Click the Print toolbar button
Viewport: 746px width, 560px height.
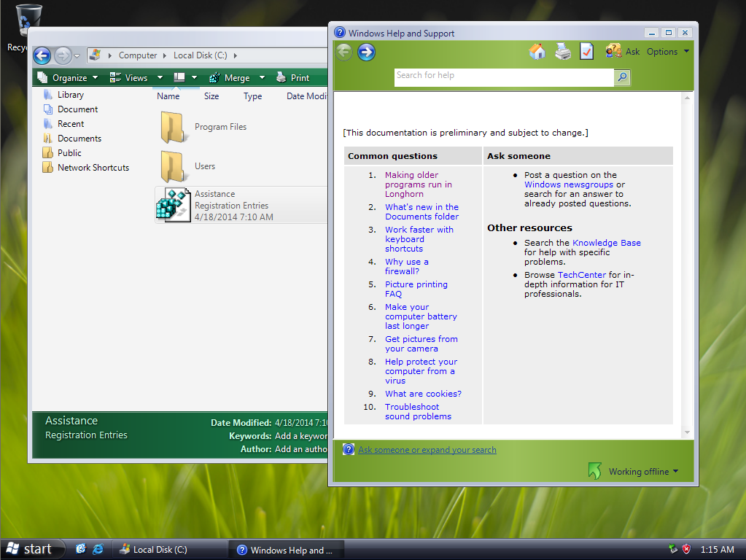(292, 77)
